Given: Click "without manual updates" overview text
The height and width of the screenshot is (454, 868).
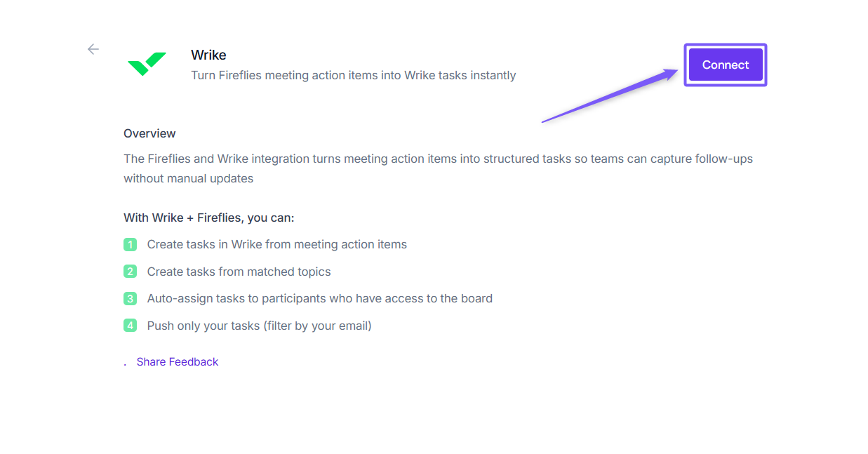Looking at the screenshot, I should pos(188,178).
